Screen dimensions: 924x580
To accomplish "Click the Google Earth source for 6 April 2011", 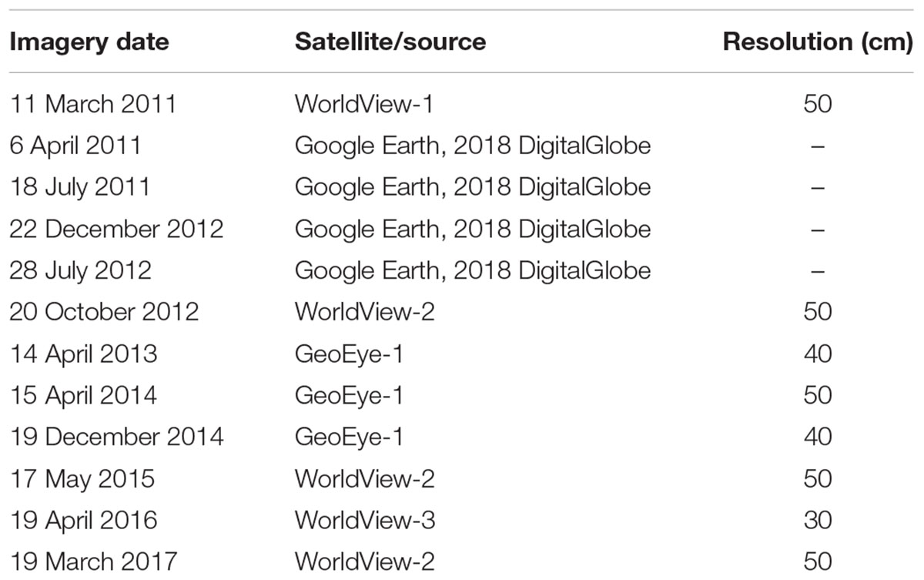I will [x=473, y=146].
